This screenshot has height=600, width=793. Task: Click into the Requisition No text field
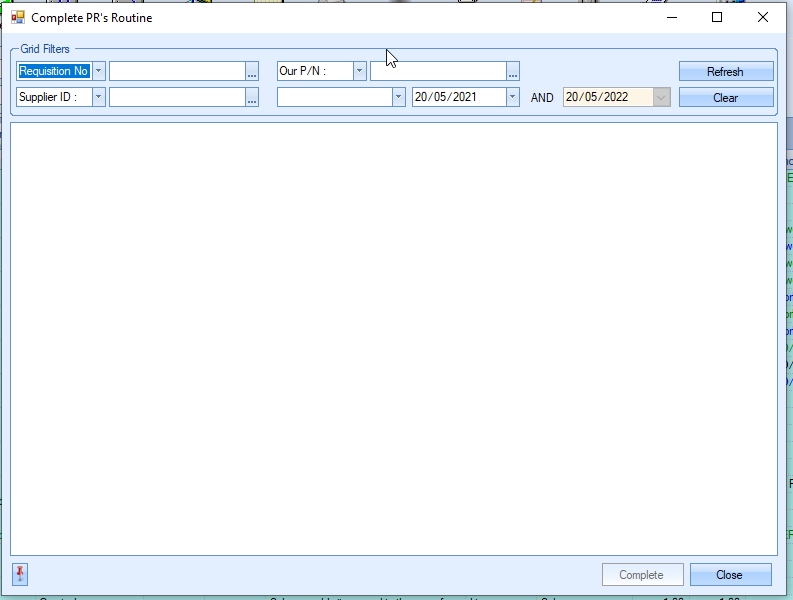pos(177,71)
